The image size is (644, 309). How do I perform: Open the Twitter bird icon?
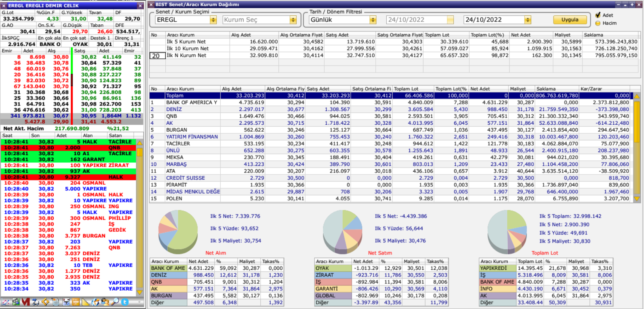[x=125, y=302]
